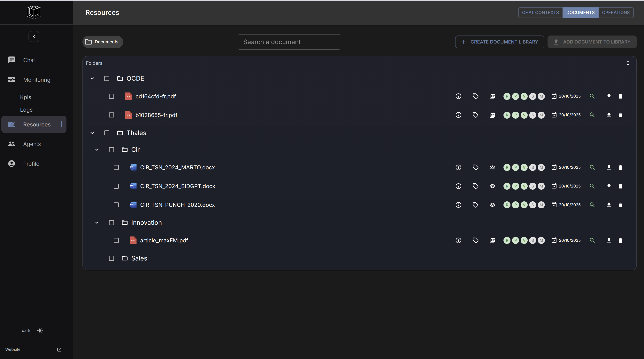Open tag editor for b1028655-fr.pdf
The height and width of the screenshot is (359, 644).
click(x=476, y=115)
